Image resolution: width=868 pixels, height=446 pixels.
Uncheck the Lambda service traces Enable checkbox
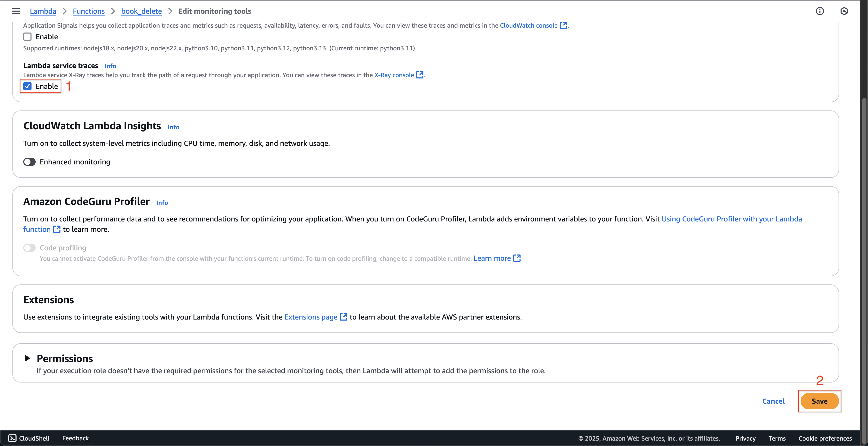pos(27,86)
